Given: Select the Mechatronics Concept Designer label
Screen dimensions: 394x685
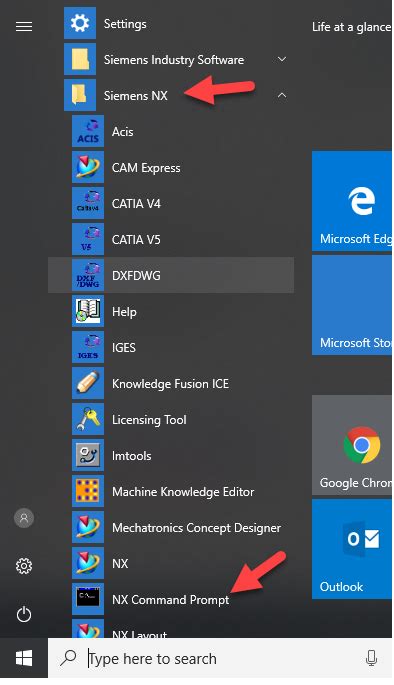Looking at the screenshot, I should tap(197, 528).
